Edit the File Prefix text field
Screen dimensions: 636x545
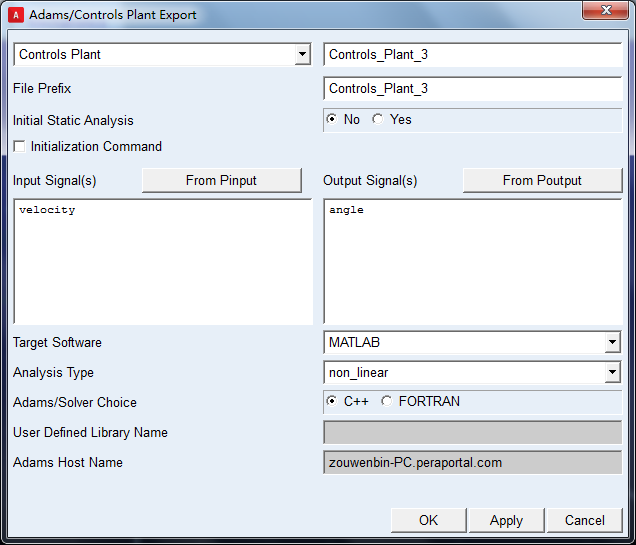(x=472, y=89)
